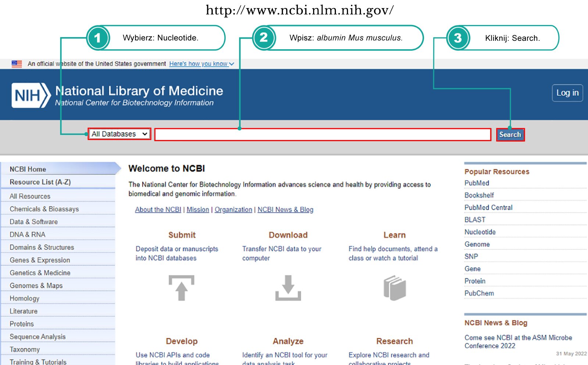Open NCBI Home in sidebar

click(x=28, y=169)
